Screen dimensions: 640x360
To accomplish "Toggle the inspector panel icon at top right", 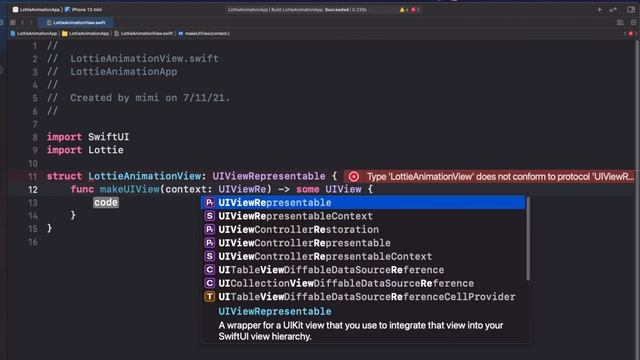I will pyautogui.click(x=631, y=9).
